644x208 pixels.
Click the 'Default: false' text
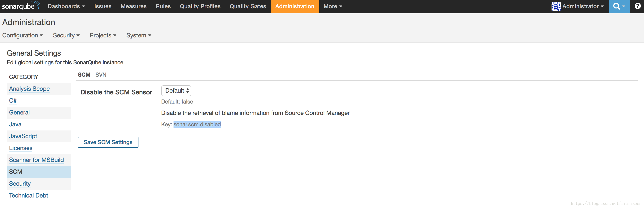tap(177, 102)
